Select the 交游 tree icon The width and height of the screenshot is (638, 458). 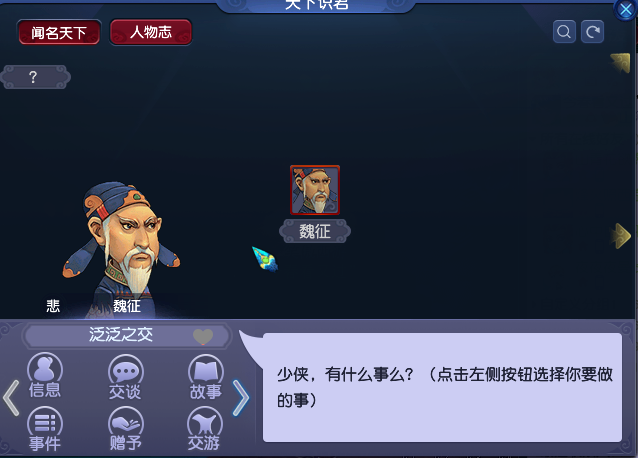click(x=204, y=429)
